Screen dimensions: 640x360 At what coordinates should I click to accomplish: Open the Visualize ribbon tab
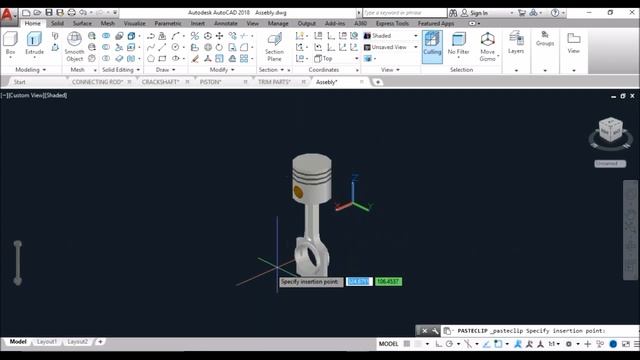click(x=134, y=23)
